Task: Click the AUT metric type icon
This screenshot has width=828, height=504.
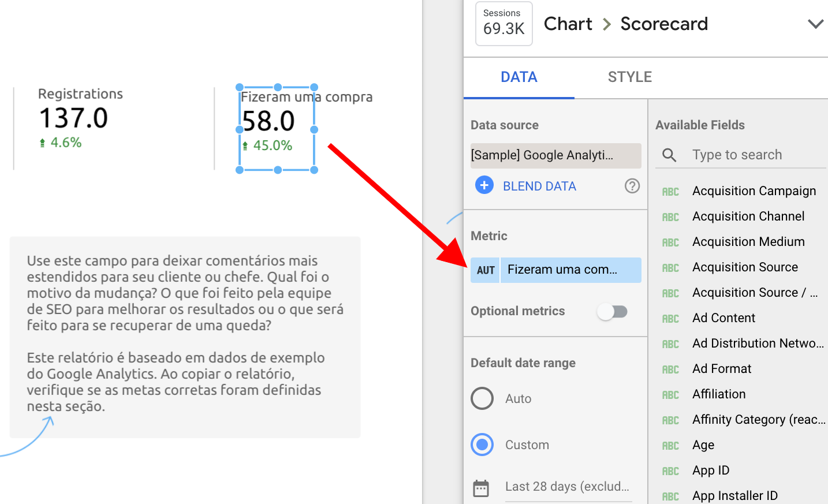Action: 484,270
